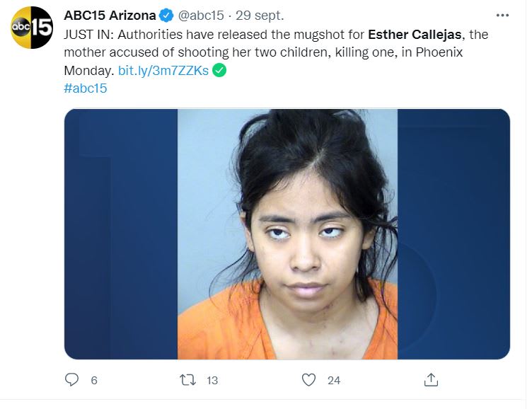Open the 29 sept. timestamp
Viewport: 532px width, 409px height.
click(x=260, y=16)
